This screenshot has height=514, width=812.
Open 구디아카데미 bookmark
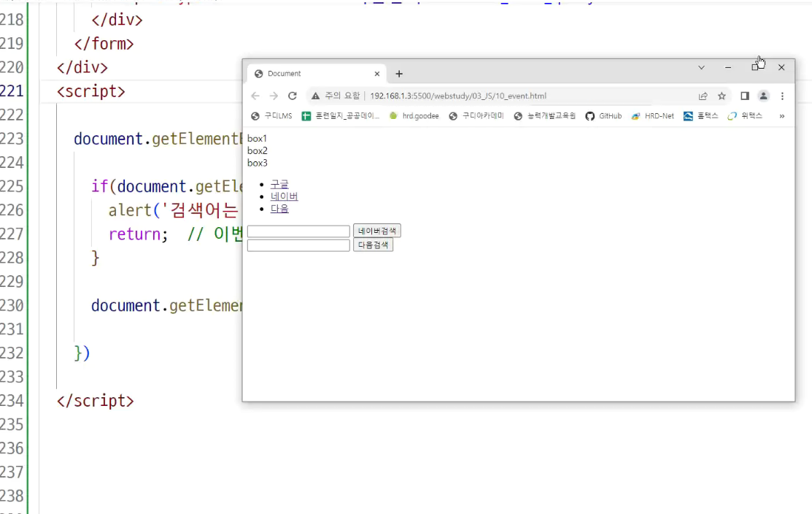tap(476, 116)
